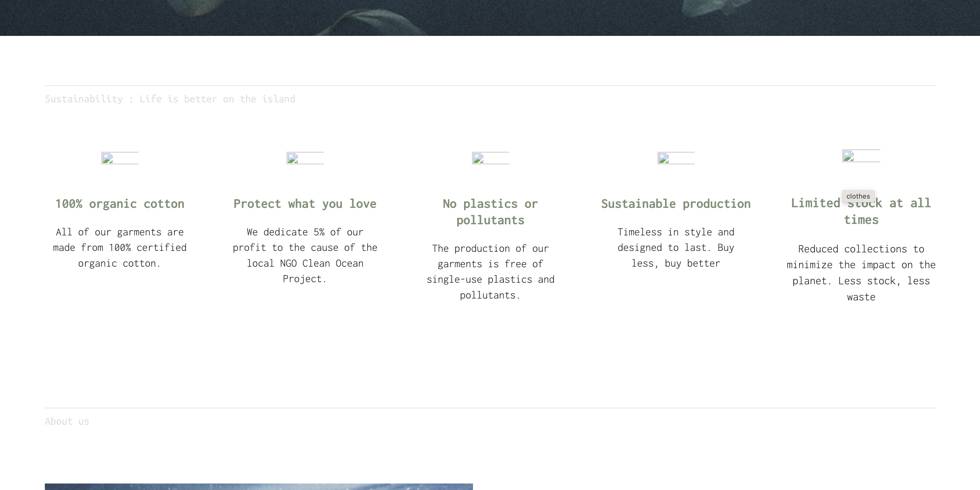Screen dimensions: 980x490
Task: Click the icon above No plastics or pollutants
Action: 490,158
